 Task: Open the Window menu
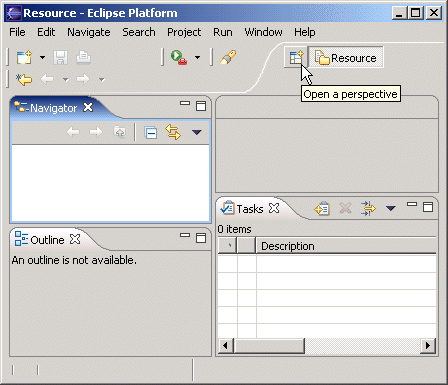[x=263, y=32]
